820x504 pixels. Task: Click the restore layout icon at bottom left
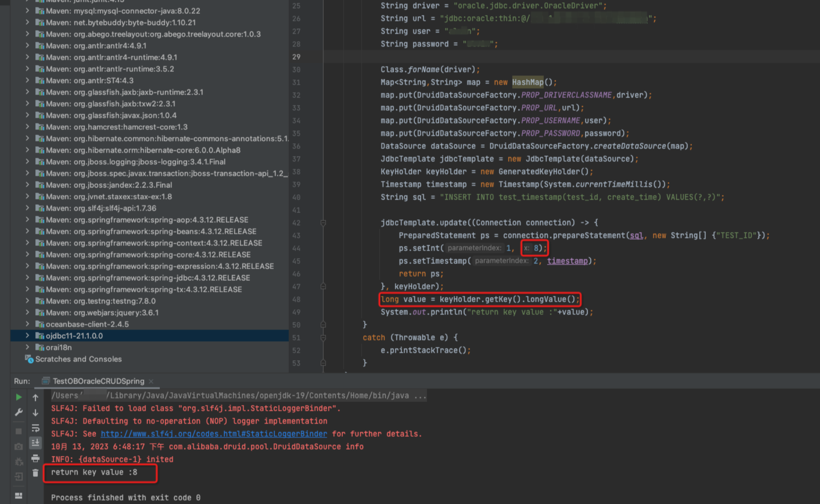19,495
